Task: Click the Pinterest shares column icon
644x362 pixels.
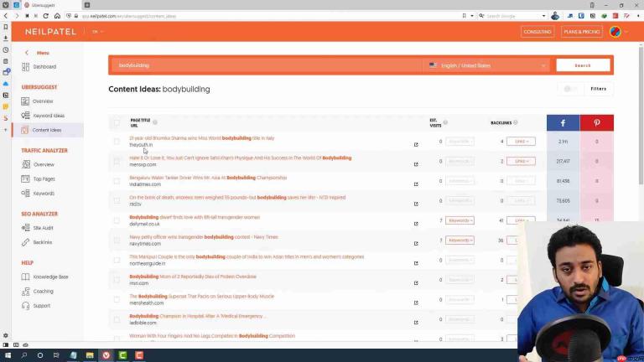Action: [596, 122]
